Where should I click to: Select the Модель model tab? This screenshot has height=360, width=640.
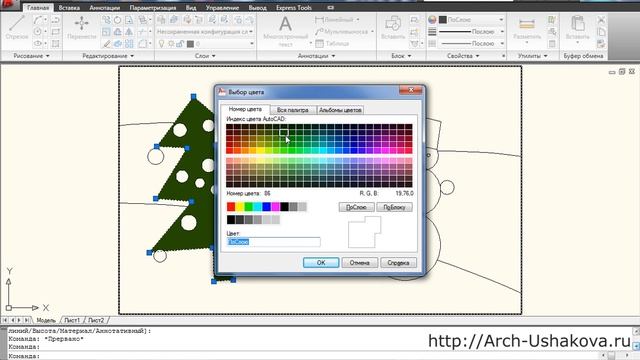click(46, 320)
